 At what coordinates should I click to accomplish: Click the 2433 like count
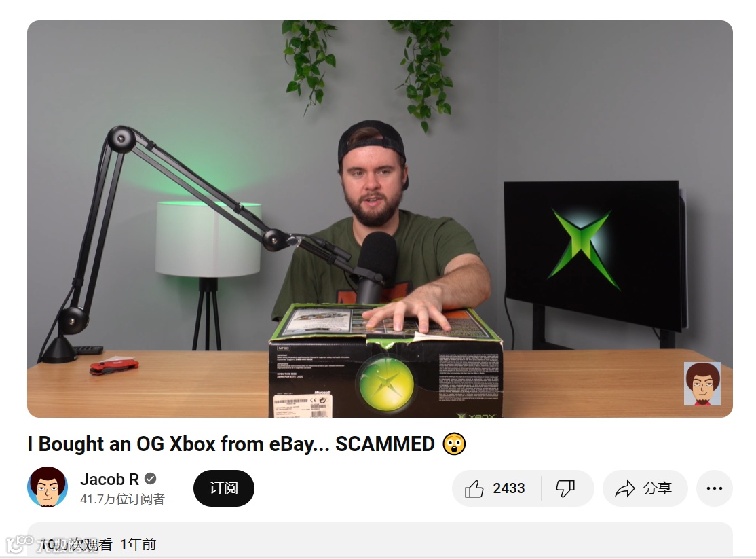coord(509,488)
